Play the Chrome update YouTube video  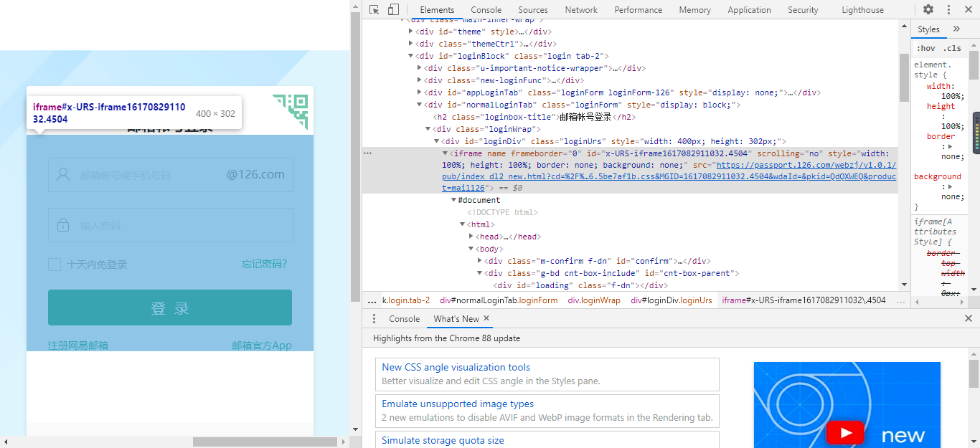845,433
